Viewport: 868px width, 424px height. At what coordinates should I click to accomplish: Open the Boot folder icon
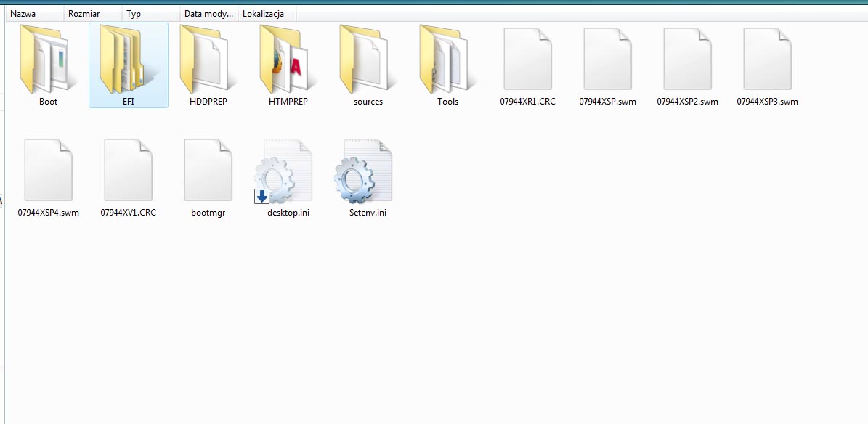pos(48,60)
